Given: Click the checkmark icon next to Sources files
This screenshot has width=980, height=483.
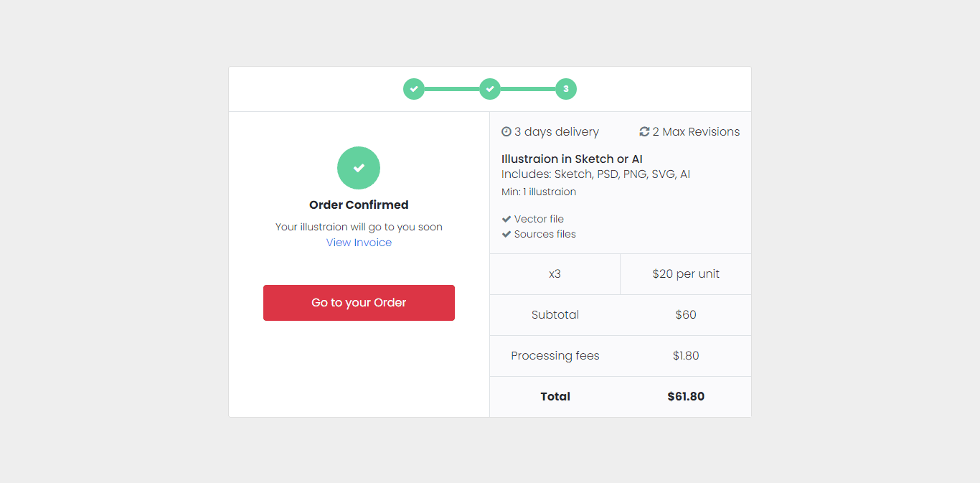Looking at the screenshot, I should pos(506,233).
